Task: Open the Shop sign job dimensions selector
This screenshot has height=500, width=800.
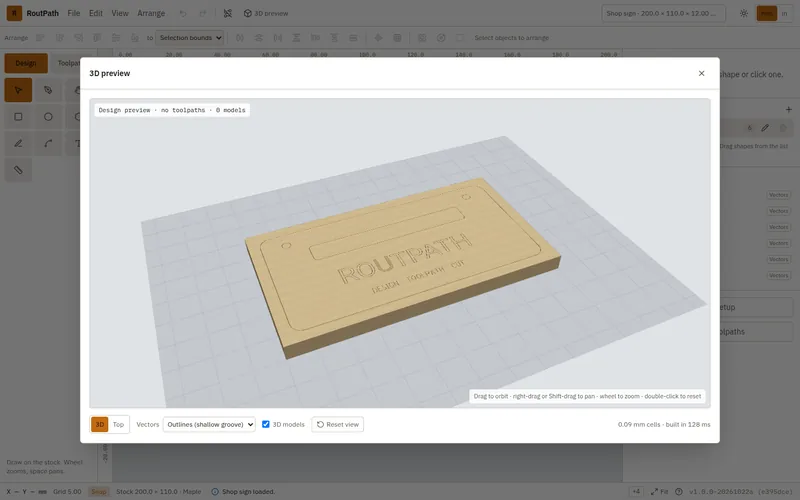Action: (x=663, y=13)
